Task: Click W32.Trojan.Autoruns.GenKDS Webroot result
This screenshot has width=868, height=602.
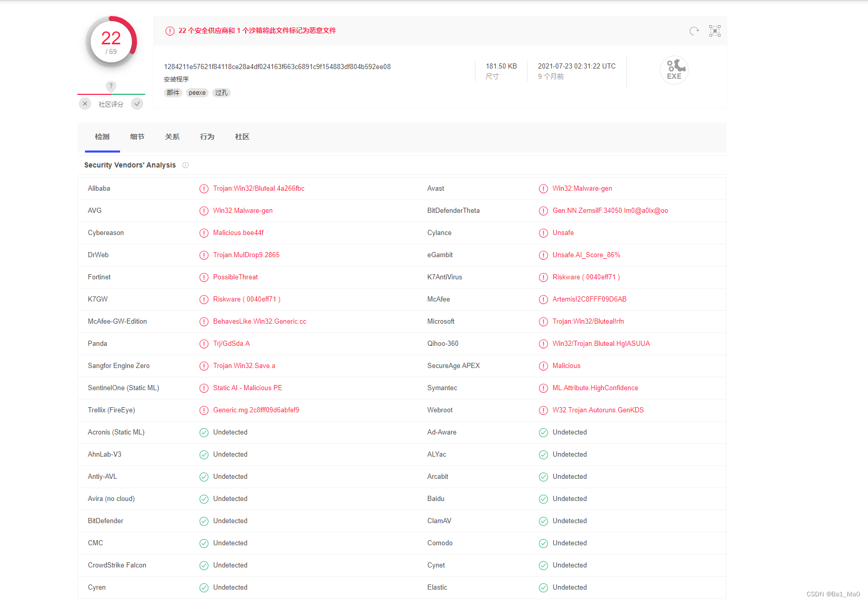Action: (598, 410)
